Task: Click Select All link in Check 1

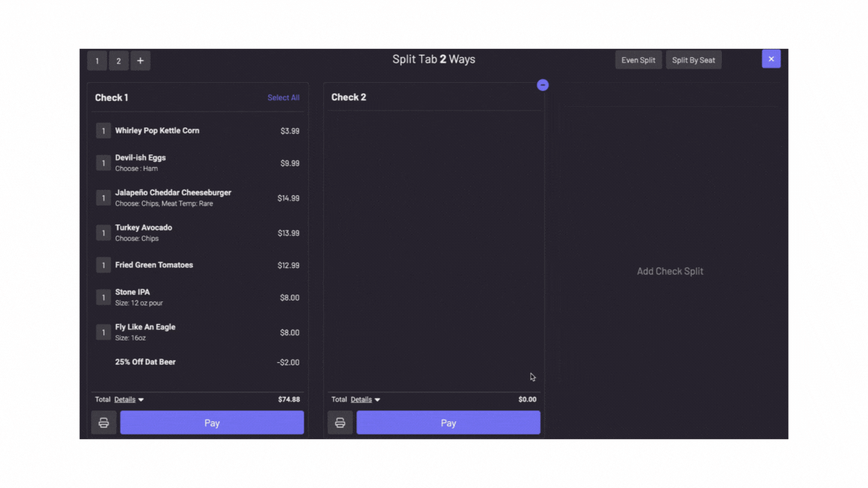Action: click(283, 98)
